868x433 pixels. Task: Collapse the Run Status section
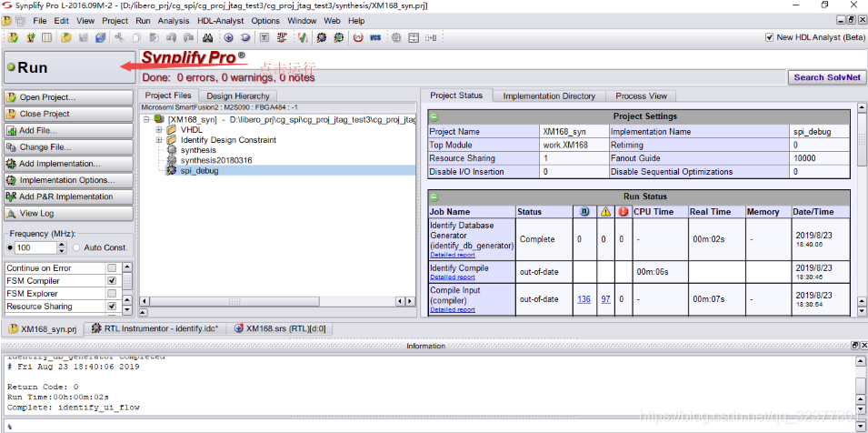click(x=435, y=197)
